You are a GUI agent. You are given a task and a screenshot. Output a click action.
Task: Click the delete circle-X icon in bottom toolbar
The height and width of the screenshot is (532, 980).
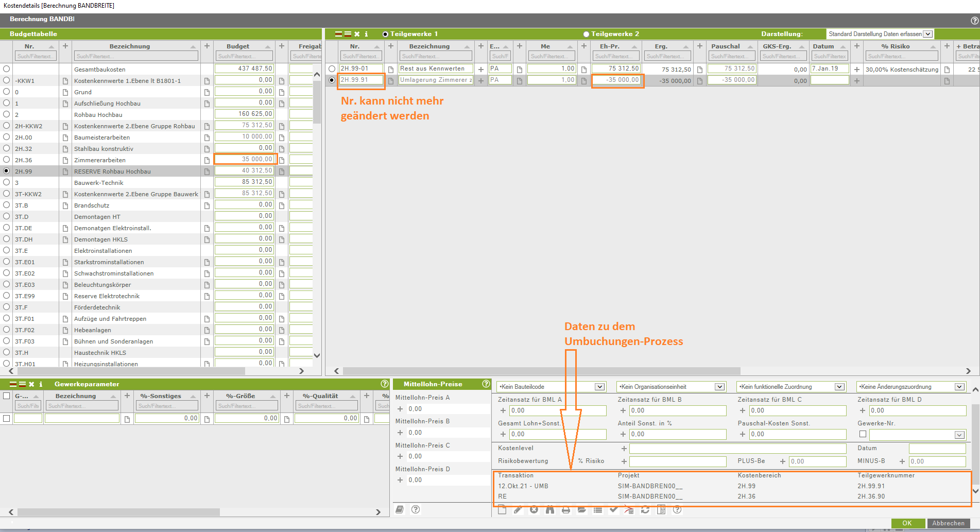pyautogui.click(x=534, y=510)
